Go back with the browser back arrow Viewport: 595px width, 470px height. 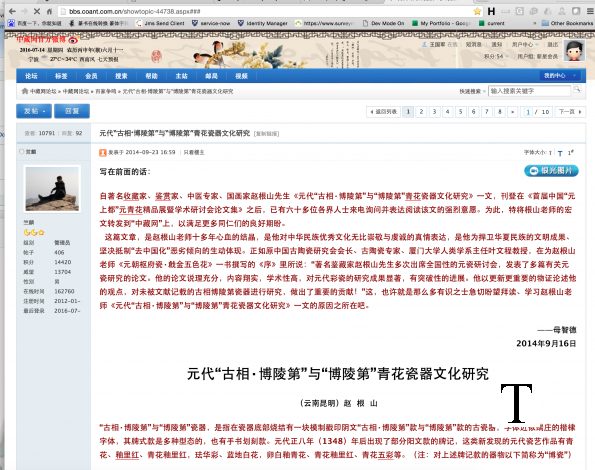pos(12,11)
